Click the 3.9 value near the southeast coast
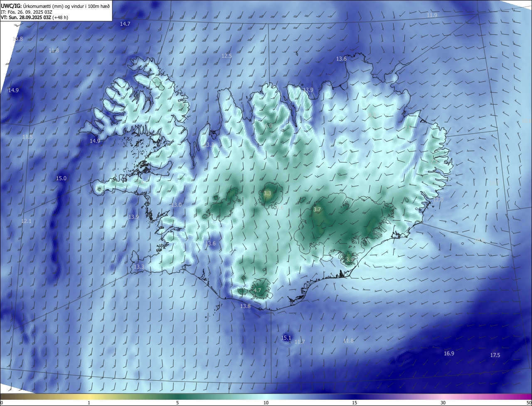 click(x=349, y=259)
